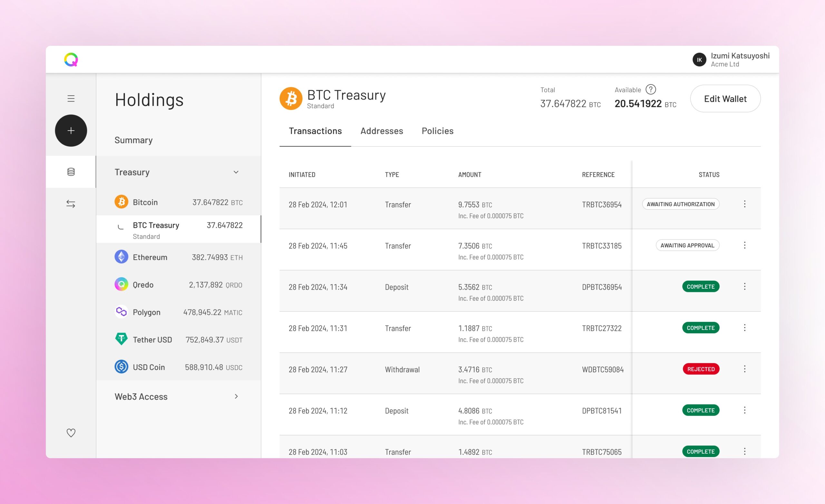Screen dimensions: 825x504
Task: Click the 9.7553 BTC amount
Action: (x=475, y=205)
